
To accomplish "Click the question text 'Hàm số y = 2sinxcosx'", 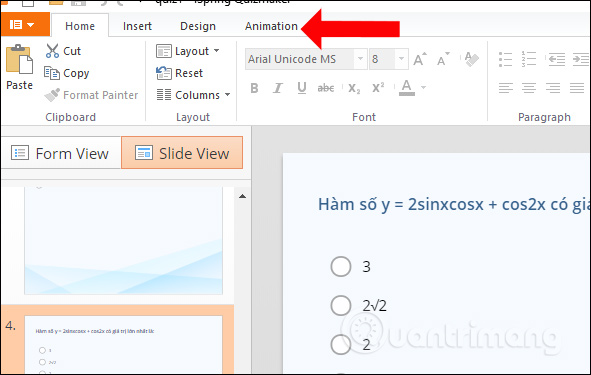I will tap(401, 204).
